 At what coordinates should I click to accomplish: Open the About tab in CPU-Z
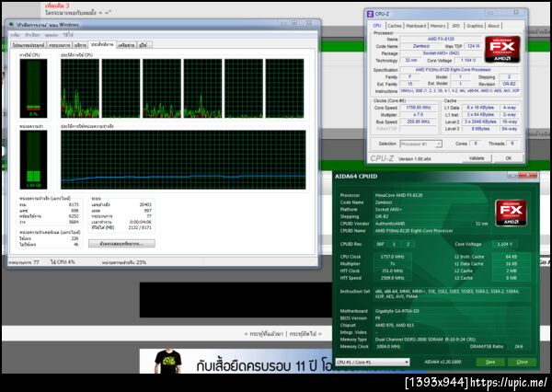(x=493, y=26)
